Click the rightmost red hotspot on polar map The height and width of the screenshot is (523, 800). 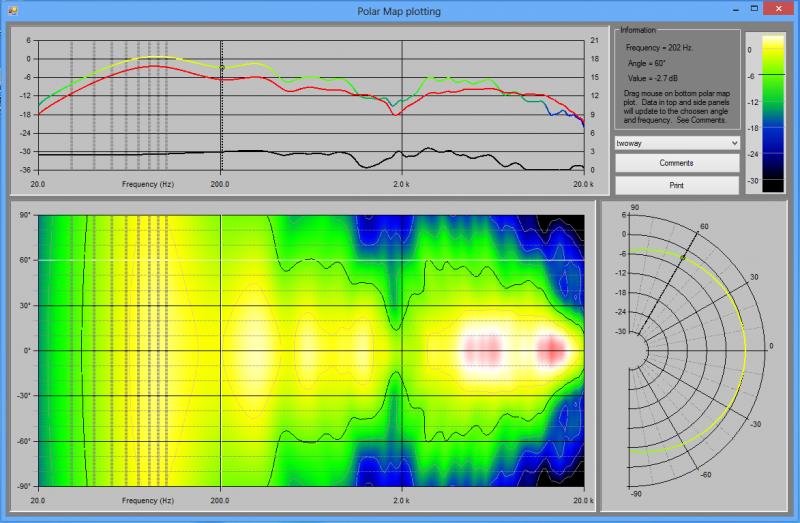point(551,351)
